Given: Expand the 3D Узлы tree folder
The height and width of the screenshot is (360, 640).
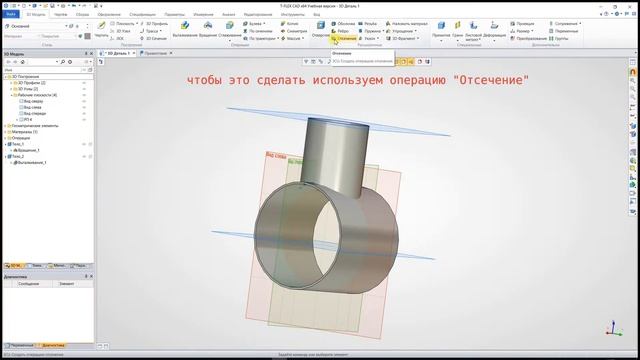Looking at the screenshot, I should [11, 89].
